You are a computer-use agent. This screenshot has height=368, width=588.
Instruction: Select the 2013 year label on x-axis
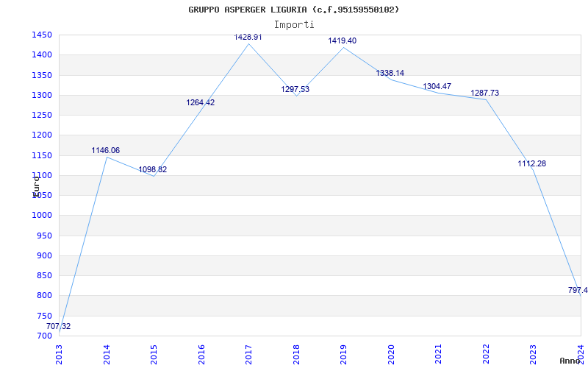pos(59,353)
